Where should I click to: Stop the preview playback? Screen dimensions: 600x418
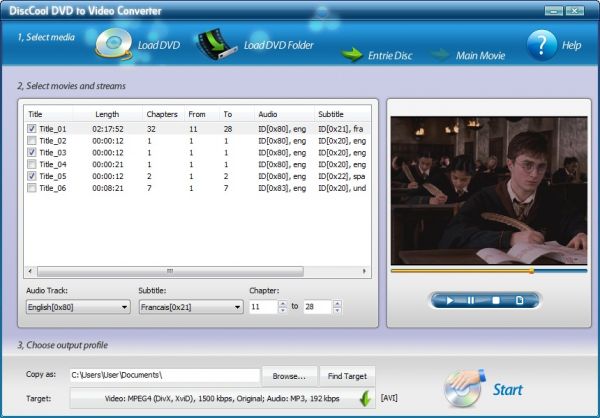click(x=495, y=300)
